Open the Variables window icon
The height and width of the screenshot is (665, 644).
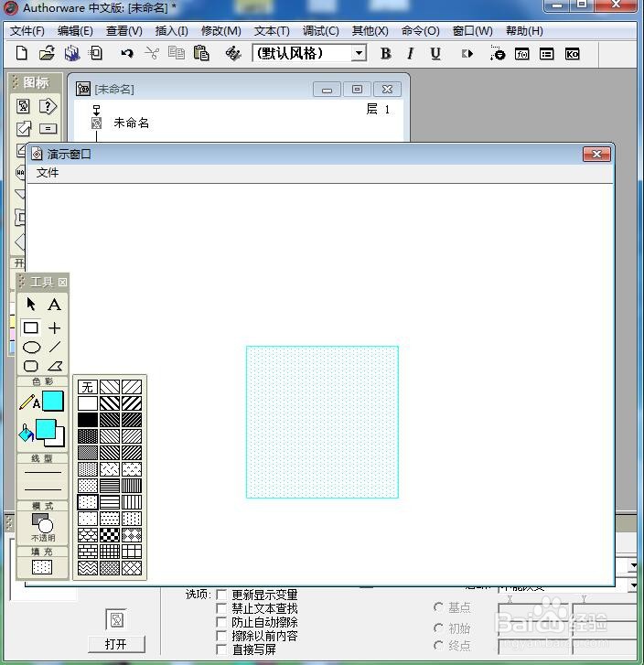[x=546, y=54]
